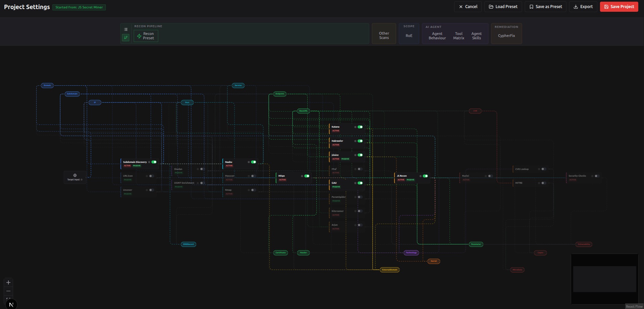Open the RoE scope tab
This screenshot has width=644, height=309.
[409, 36]
